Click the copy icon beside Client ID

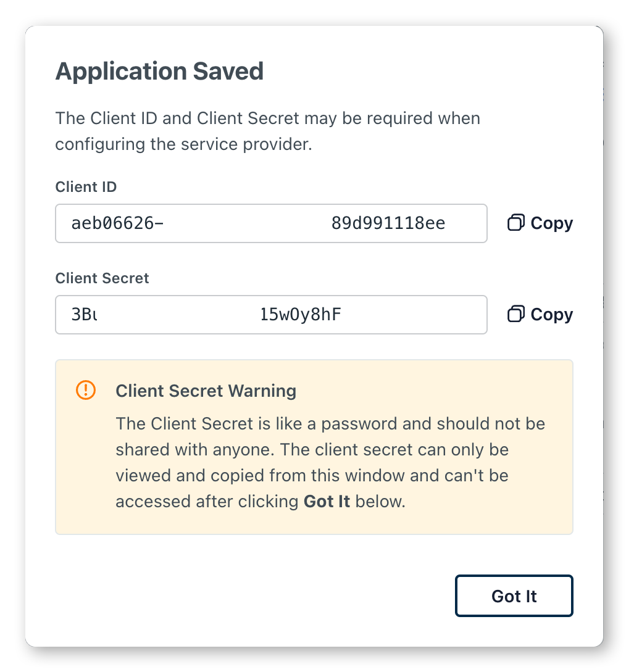tap(515, 222)
